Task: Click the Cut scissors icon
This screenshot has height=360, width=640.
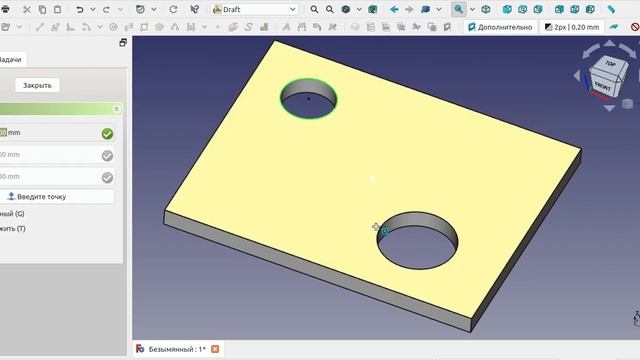Action: coord(27,9)
